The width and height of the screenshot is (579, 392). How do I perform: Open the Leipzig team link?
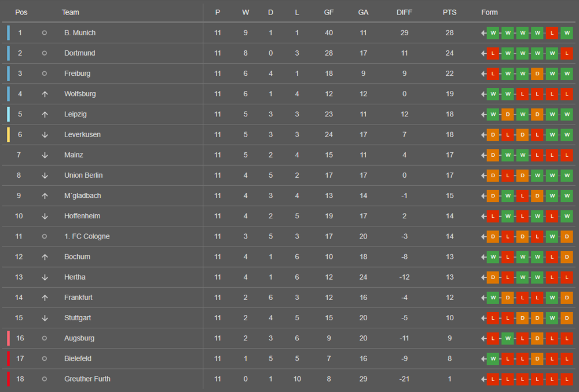point(75,114)
